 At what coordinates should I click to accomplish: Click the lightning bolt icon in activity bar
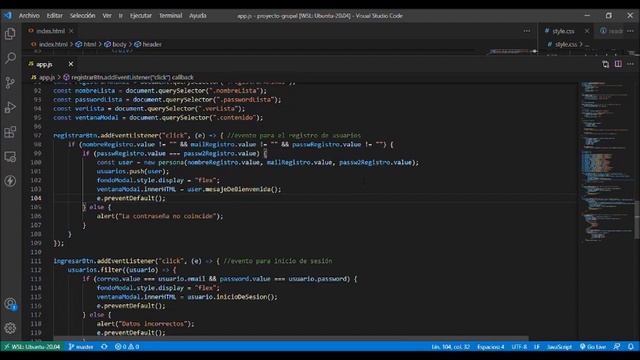click(x=10, y=181)
